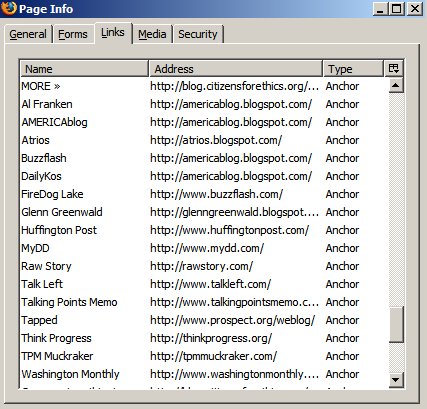Click the rawstory.com address

coord(201,266)
